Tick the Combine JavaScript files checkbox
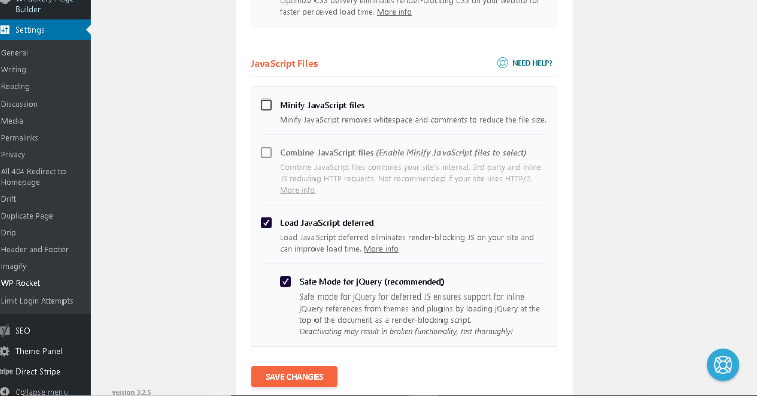This screenshot has height=396, width=757. (266, 153)
